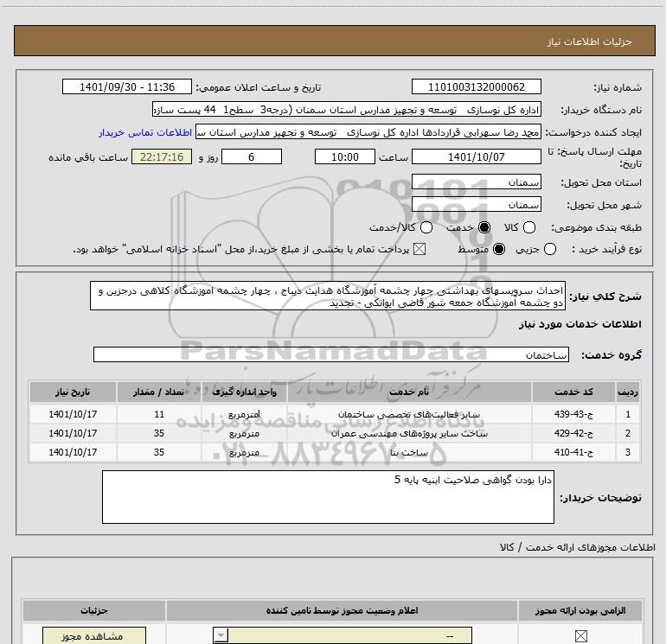Click ساخت سایر پروژه‌های مهندسی عمران cell
Screen dimensions: 666x644
click(x=409, y=433)
